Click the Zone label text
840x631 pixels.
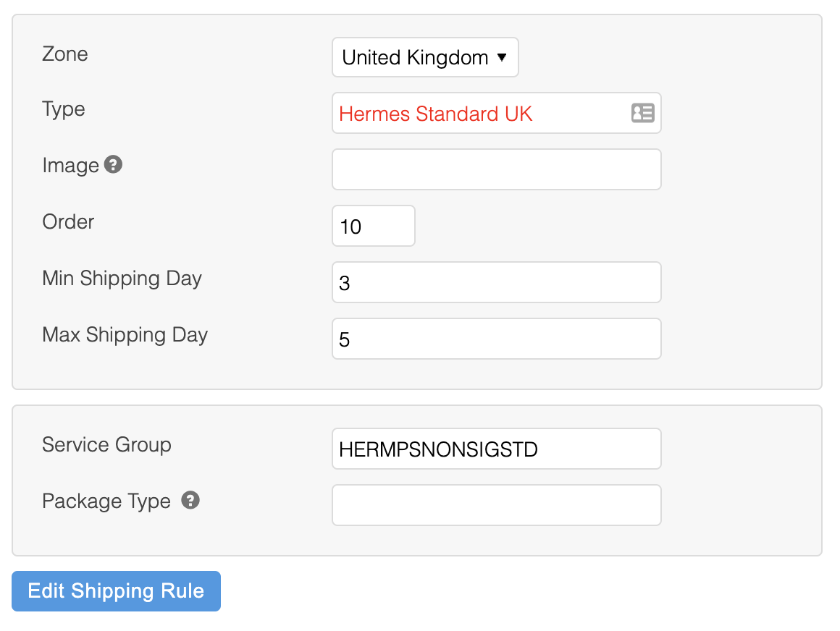[x=65, y=54]
